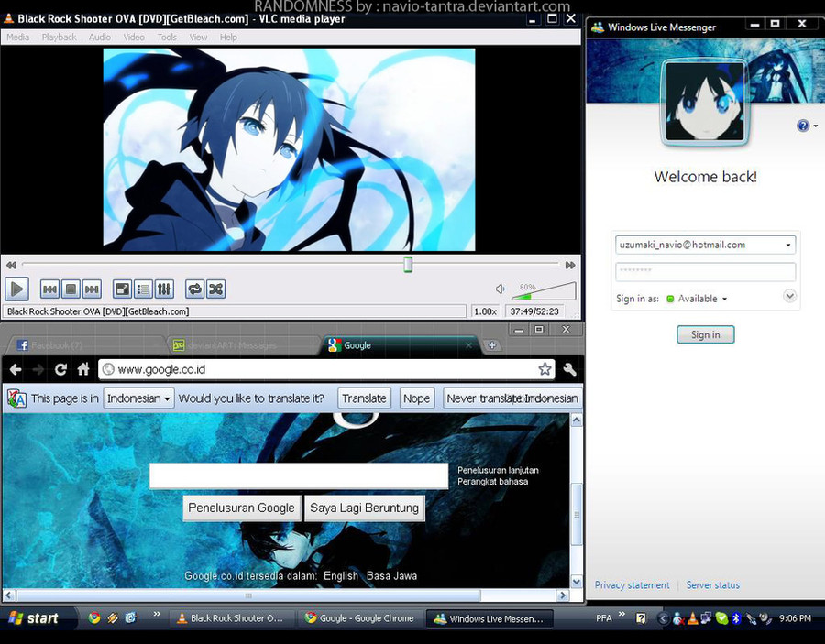
Task: Open a new tab in Chrome
Action: point(492,345)
